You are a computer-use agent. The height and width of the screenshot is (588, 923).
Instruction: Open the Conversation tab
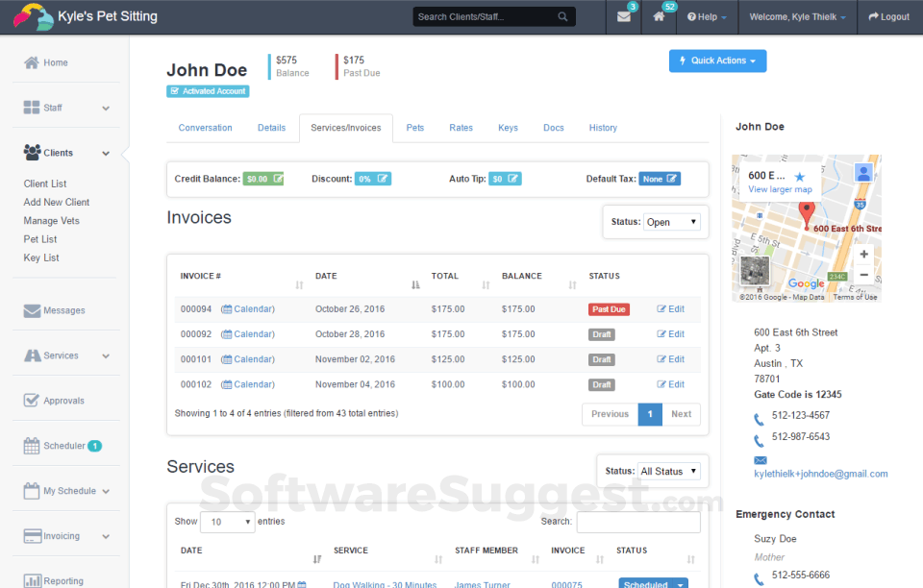pos(205,128)
